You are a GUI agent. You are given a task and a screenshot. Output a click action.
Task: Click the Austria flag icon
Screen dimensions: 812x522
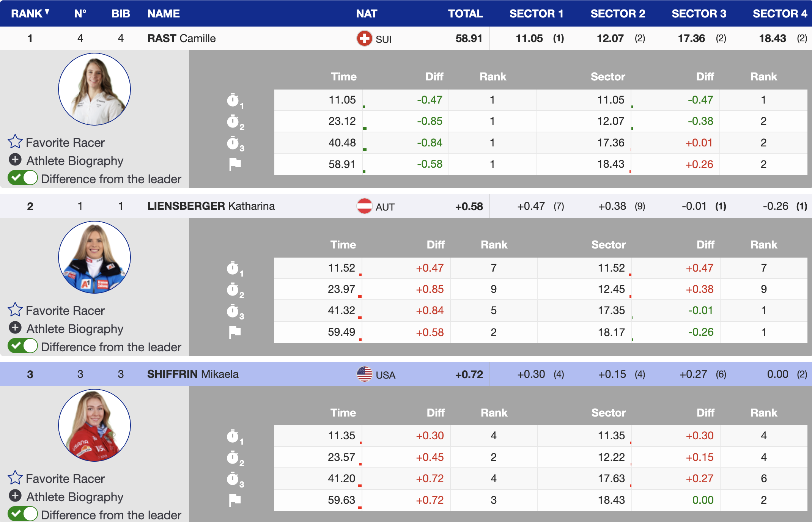(x=364, y=206)
